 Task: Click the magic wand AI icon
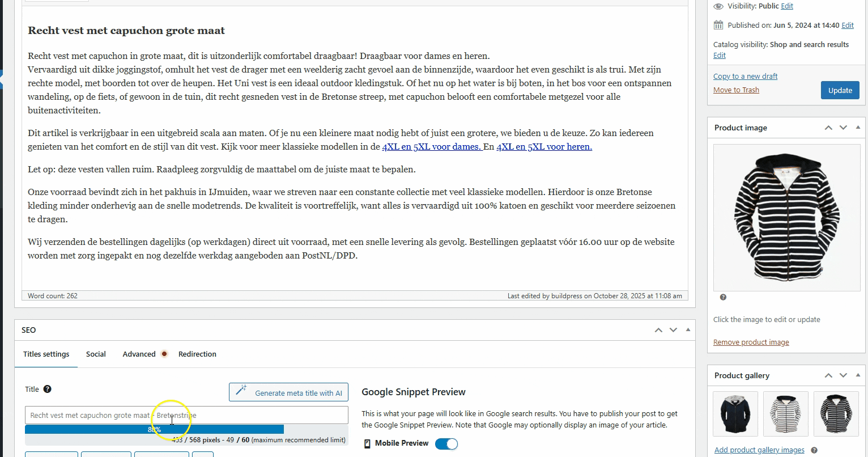coord(241,392)
